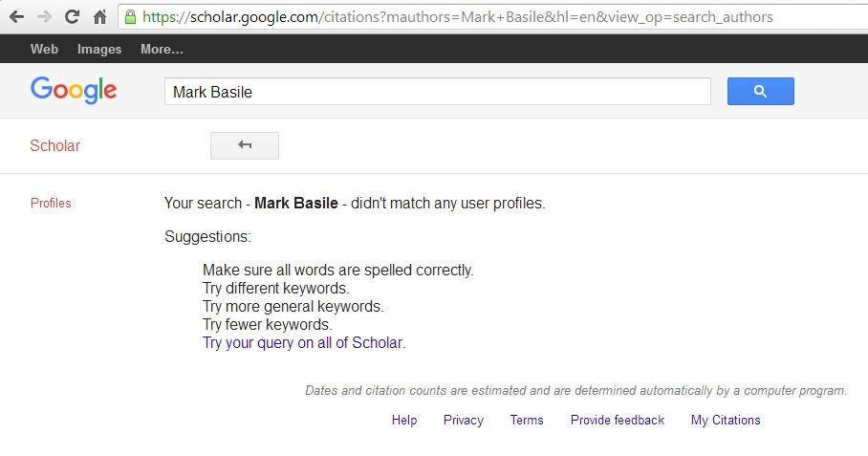
Task: Open the Help footer link
Action: click(x=404, y=420)
